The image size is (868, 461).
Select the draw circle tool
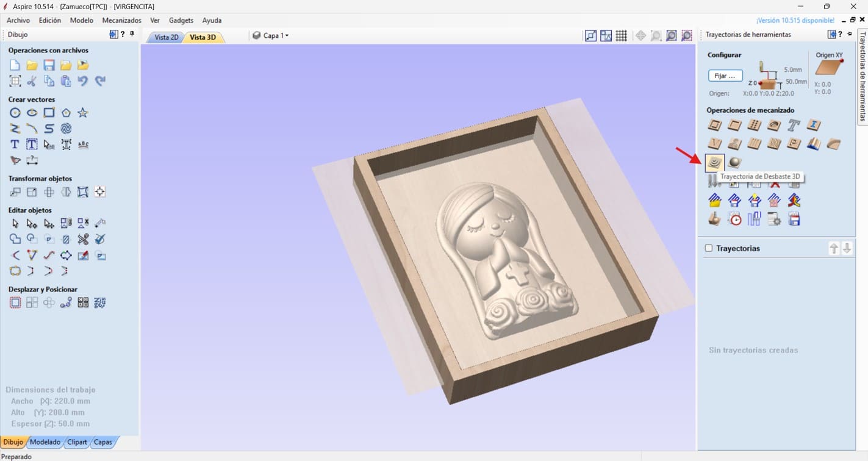[x=15, y=113]
